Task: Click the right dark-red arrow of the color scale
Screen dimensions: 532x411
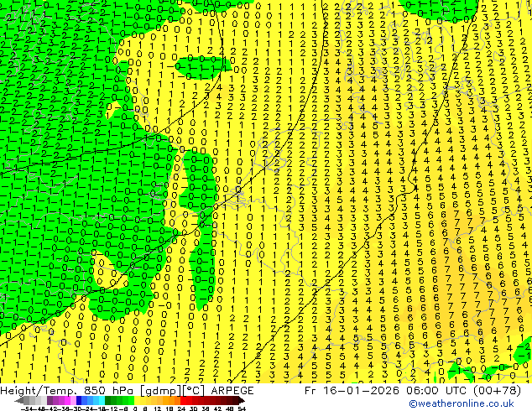Action: point(241,400)
